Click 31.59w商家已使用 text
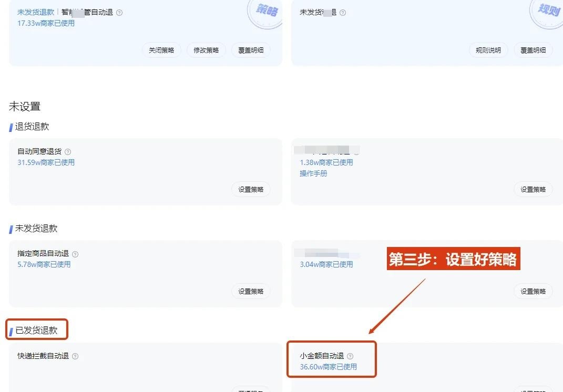Image resolution: width=563 pixels, height=392 pixels. coord(46,162)
